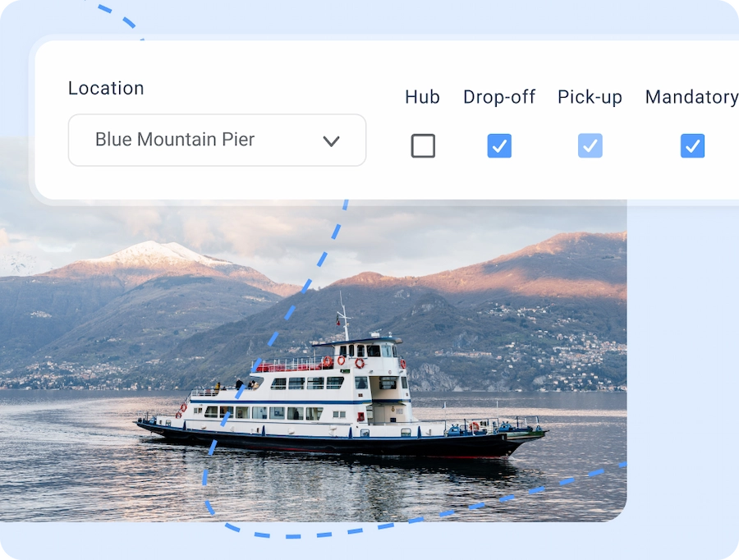
Task: Click the red life ring on upper deck
Action: click(x=360, y=364)
